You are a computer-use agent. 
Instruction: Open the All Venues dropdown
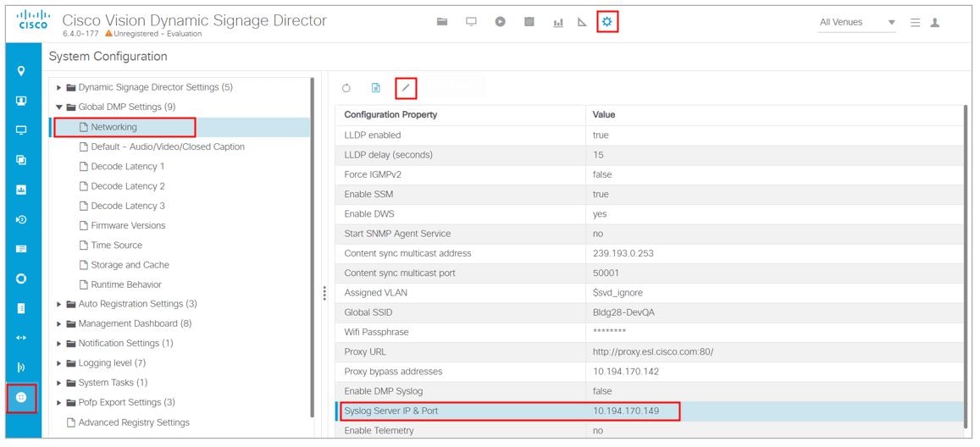(x=856, y=23)
